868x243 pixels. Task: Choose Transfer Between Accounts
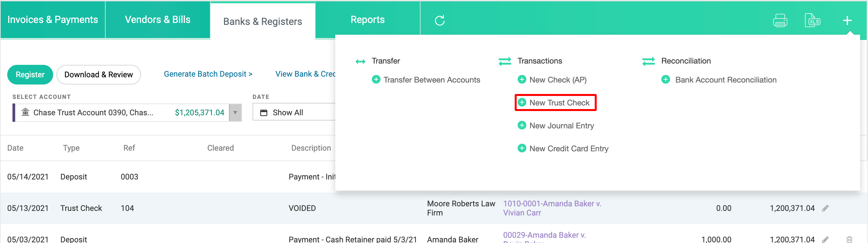[x=432, y=80]
